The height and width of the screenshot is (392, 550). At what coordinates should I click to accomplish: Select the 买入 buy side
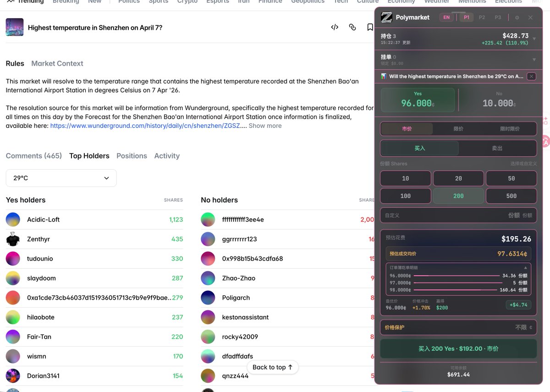[x=420, y=148]
